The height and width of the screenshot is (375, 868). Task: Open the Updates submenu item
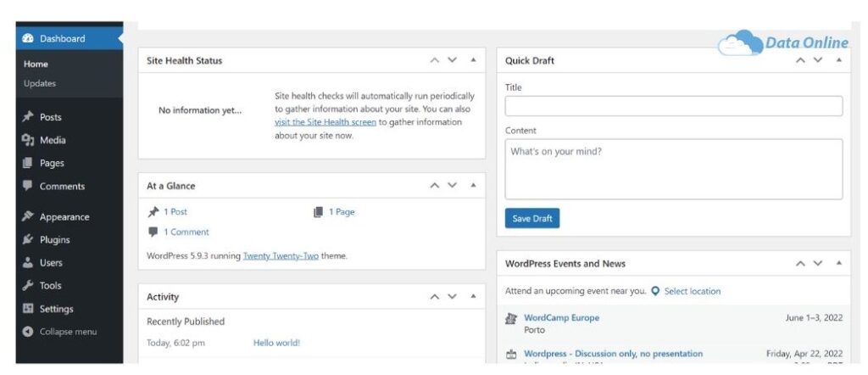40,84
